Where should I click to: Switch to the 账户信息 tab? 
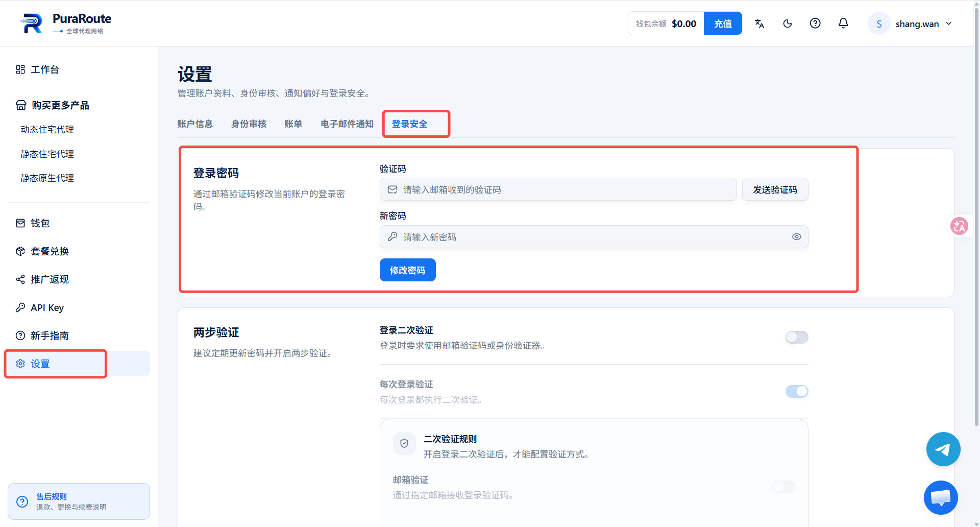click(x=195, y=124)
